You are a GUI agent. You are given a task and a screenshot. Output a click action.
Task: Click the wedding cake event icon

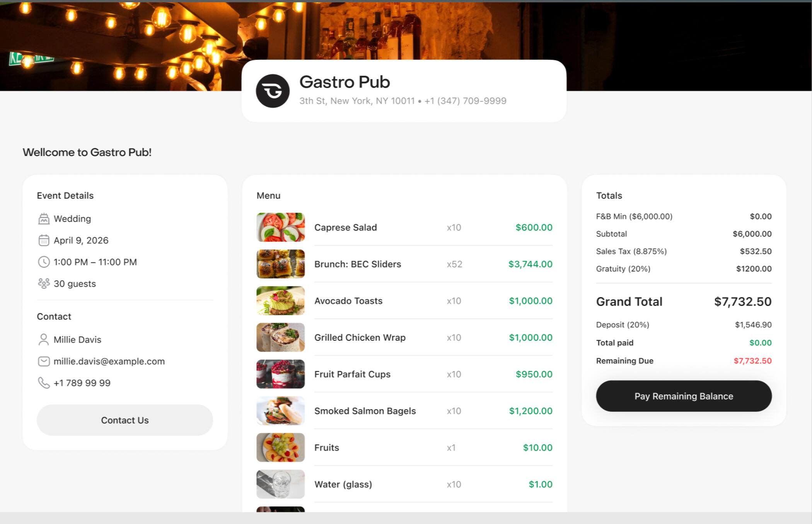coord(44,219)
